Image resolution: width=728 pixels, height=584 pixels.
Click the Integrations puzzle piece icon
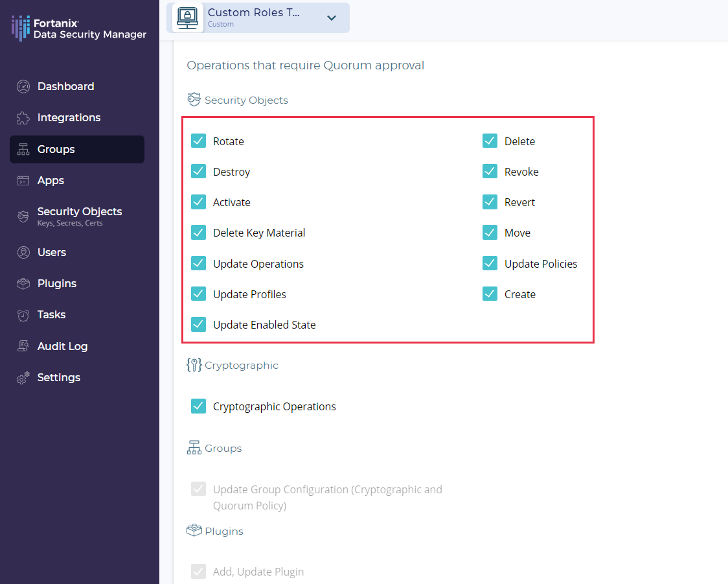23,118
